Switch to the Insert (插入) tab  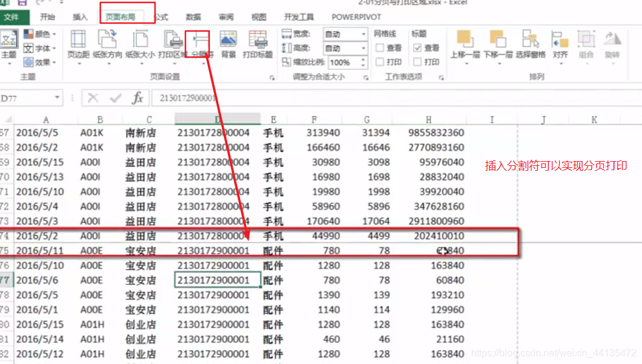point(80,17)
